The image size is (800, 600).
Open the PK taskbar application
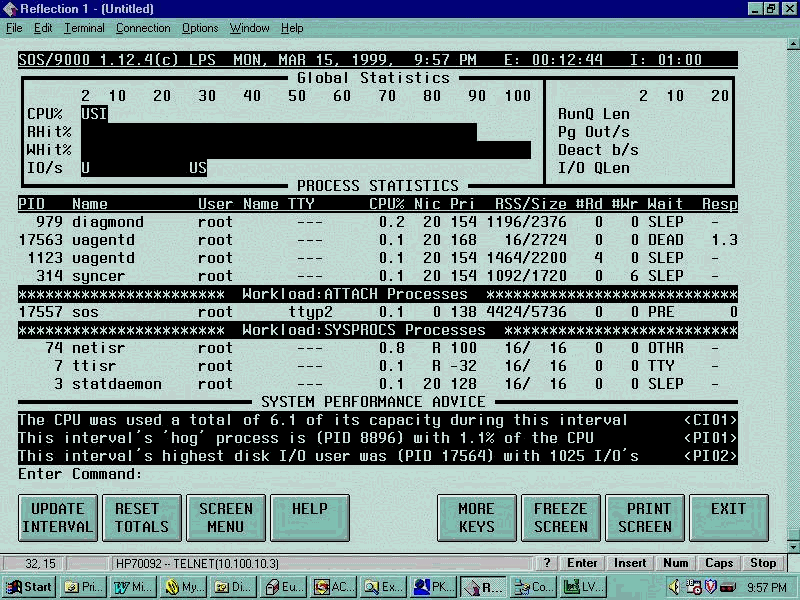tap(434, 587)
